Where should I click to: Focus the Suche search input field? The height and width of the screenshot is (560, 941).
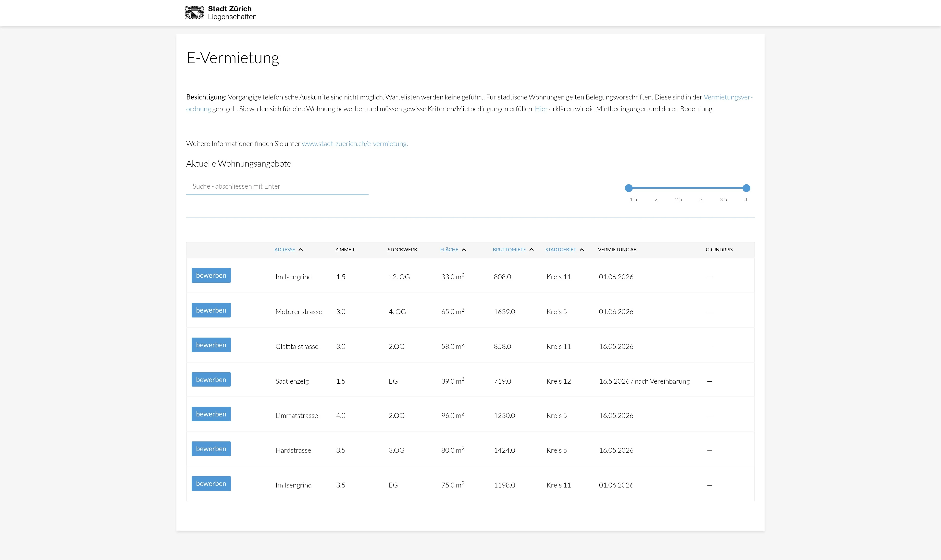coord(277,186)
